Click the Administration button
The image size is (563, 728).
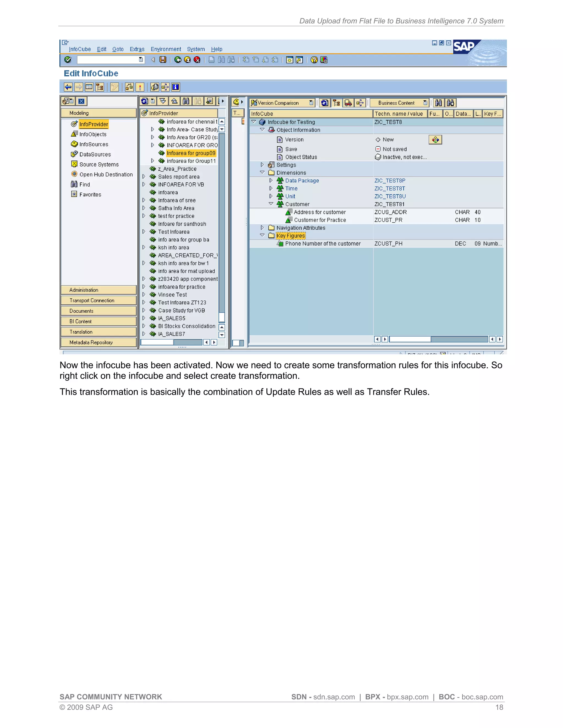click(99, 290)
